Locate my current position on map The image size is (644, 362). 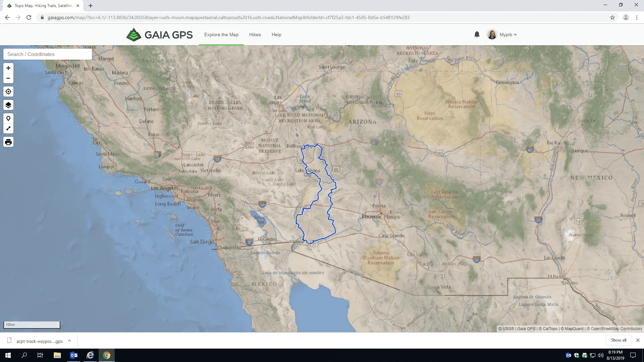pyautogui.click(x=8, y=92)
